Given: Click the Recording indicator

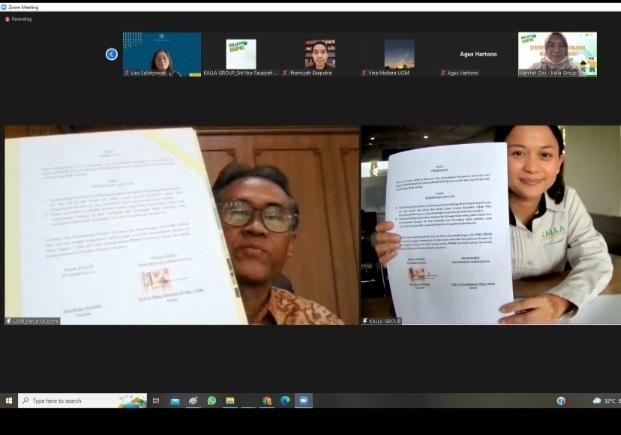Looking at the screenshot, I should (18, 19).
